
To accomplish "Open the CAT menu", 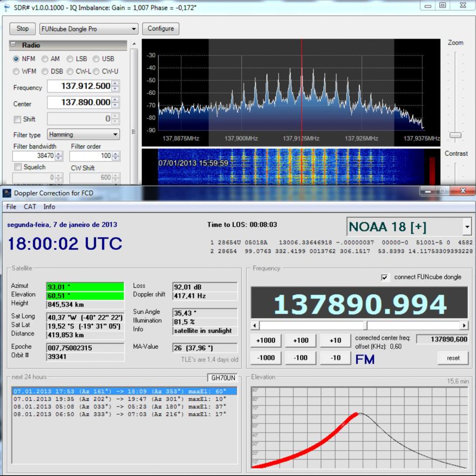I will (30, 207).
